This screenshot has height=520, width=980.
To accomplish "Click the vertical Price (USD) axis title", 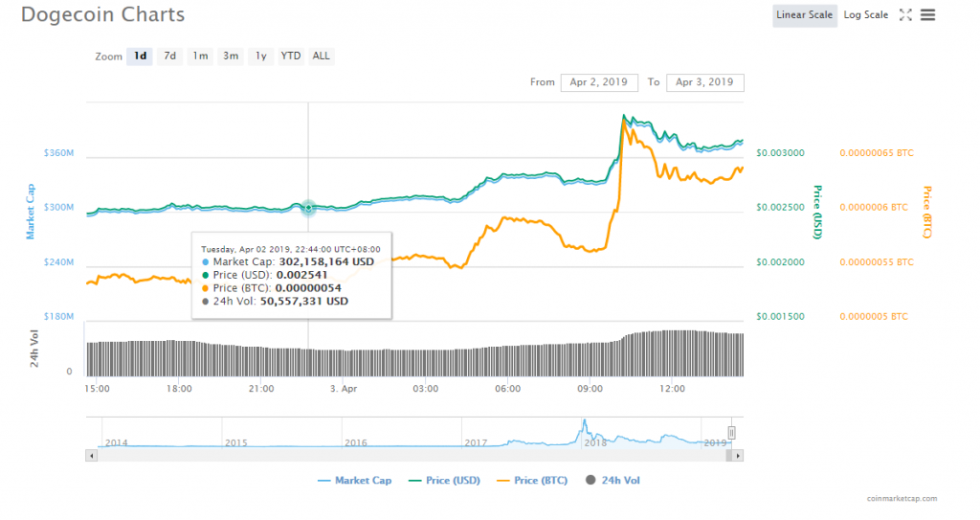I will point(817,213).
